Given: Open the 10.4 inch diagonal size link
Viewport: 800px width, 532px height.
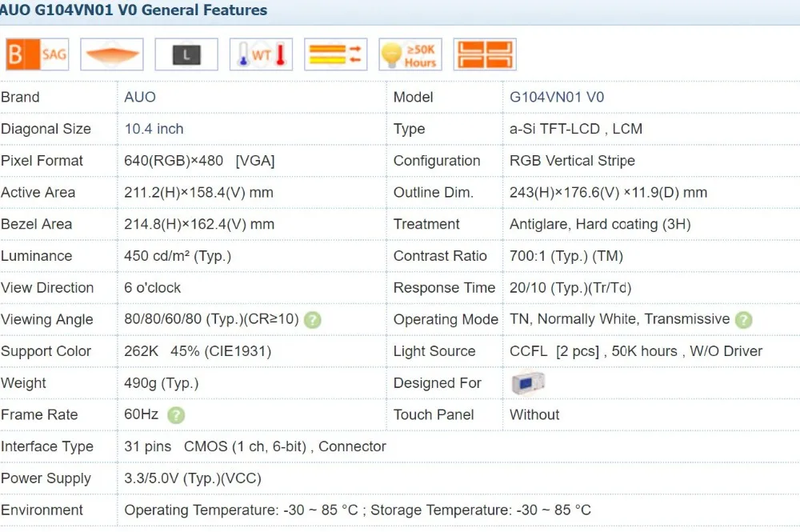Looking at the screenshot, I should 154,129.
